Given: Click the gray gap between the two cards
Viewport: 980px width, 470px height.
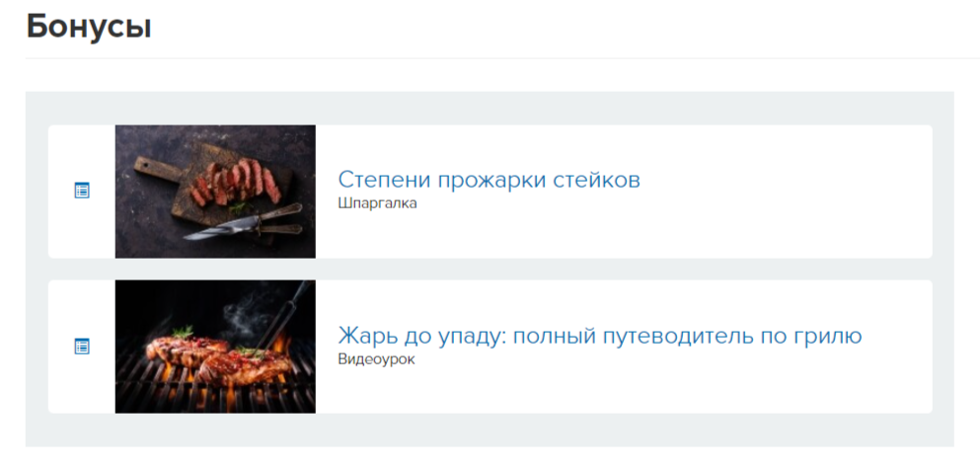Looking at the screenshot, I should click(490, 270).
